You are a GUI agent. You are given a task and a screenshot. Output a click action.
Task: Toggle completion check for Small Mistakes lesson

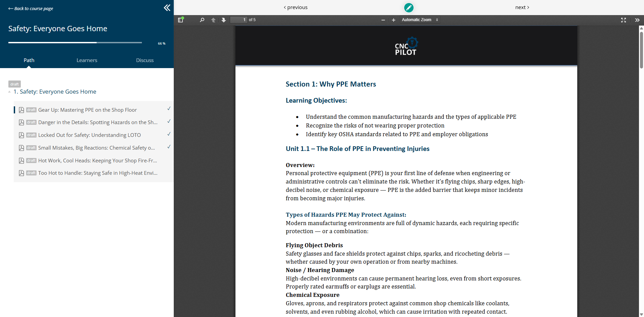point(169,147)
